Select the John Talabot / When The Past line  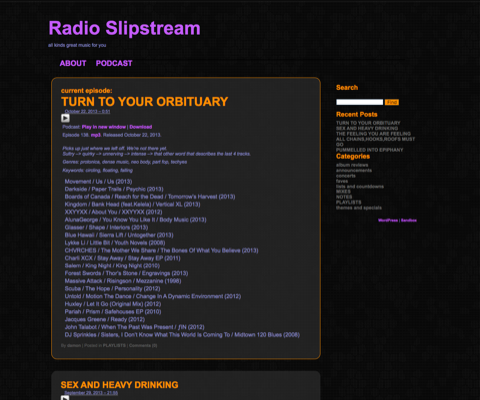tap(134, 327)
